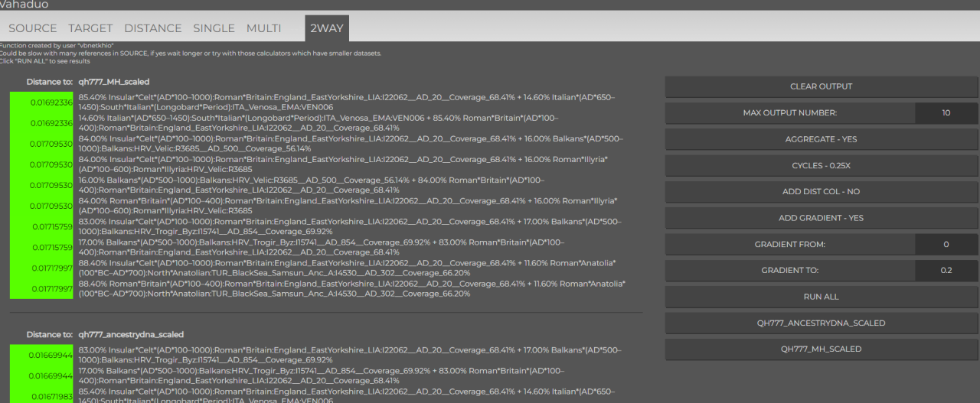The image size is (980, 403).
Task: Run all calculations with RUN ALL
Action: (x=822, y=297)
